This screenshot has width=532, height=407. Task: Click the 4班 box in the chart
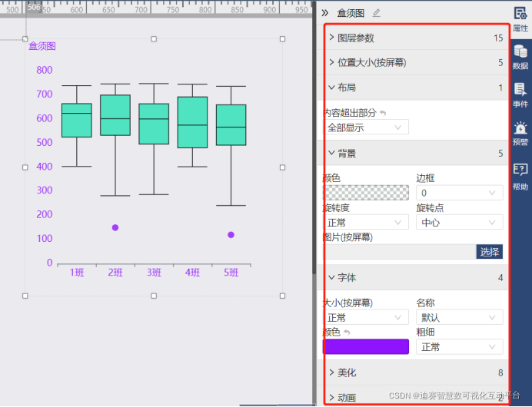click(x=192, y=122)
